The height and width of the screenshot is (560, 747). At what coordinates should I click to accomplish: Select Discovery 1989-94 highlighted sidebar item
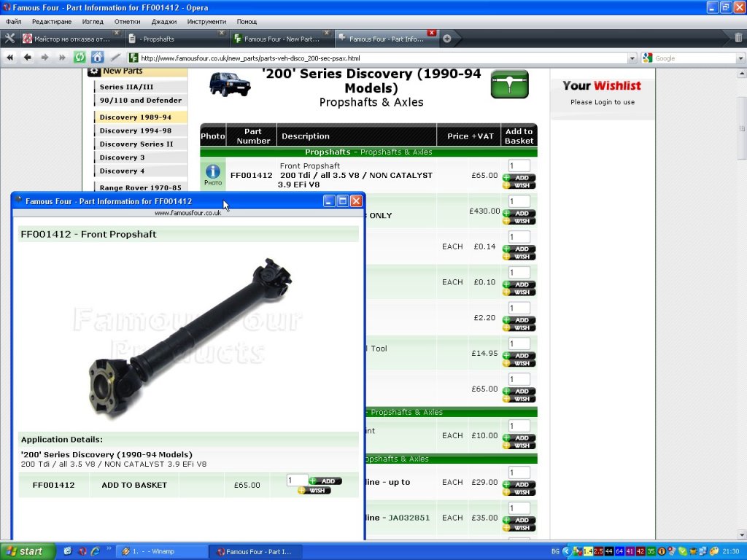pyautogui.click(x=141, y=117)
